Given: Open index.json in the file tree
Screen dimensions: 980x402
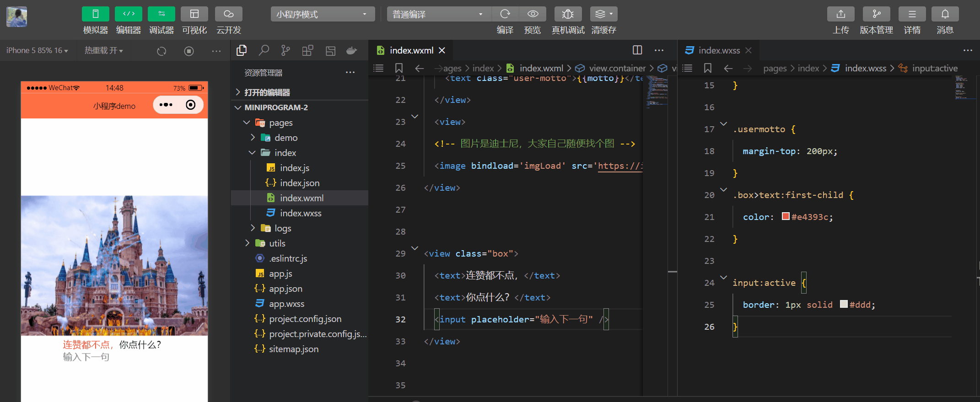Looking at the screenshot, I should (x=300, y=183).
